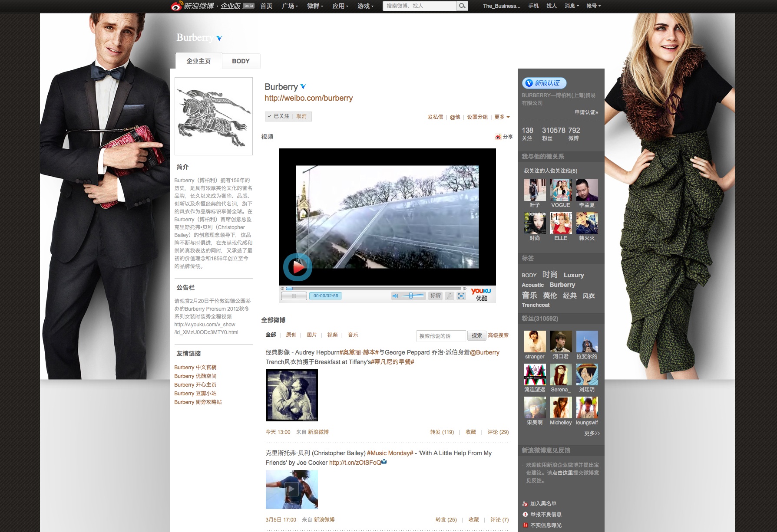Image resolution: width=777 pixels, height=532 pixels.
Task: Open video icon after the t.cn link
Action: [x=384, y=462]
